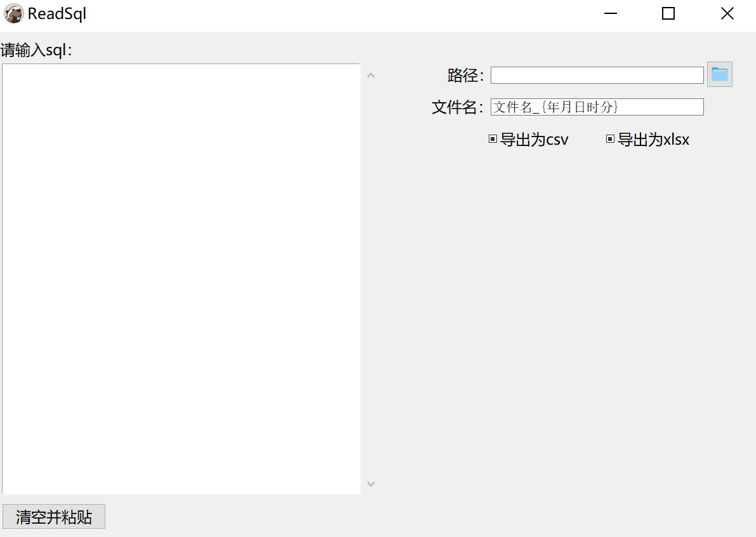Viewport: 756px width, 537px height.
Task: Click the upward scroll chevron
Action: coord(371,75)
